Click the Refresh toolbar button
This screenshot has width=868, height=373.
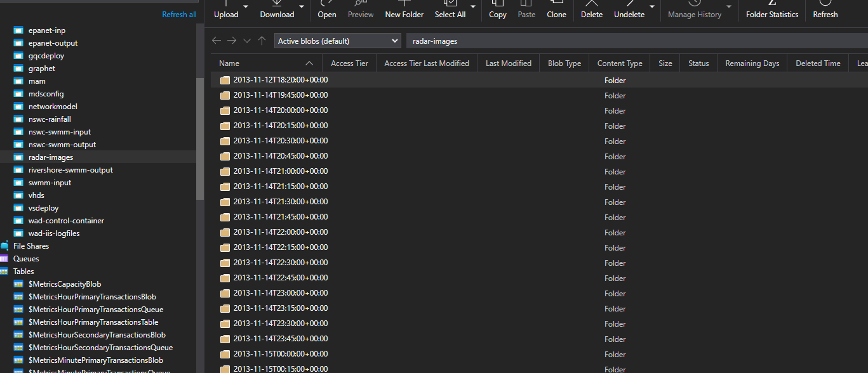click(x=825, y=10)
